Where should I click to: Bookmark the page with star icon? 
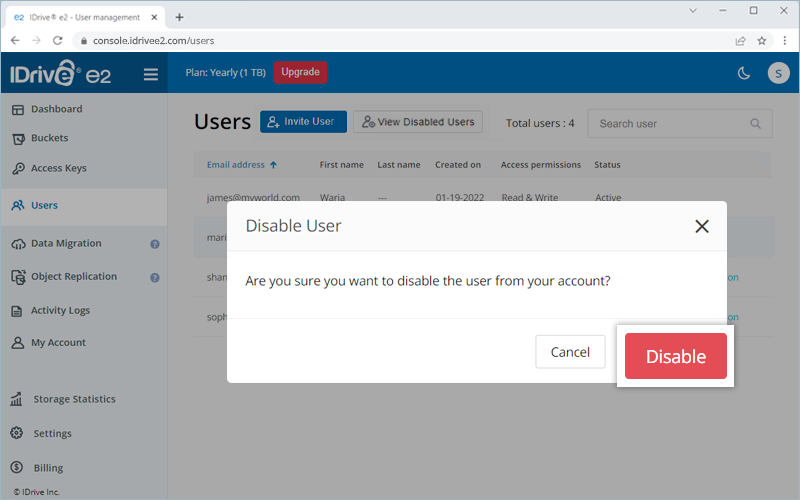pos(762,41)
